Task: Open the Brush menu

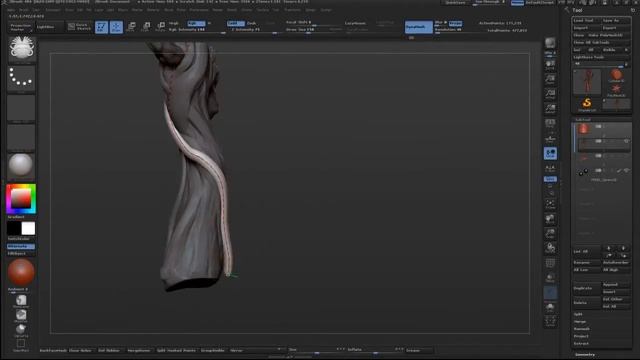Action: pyautogui.click(x=24, y=10)
